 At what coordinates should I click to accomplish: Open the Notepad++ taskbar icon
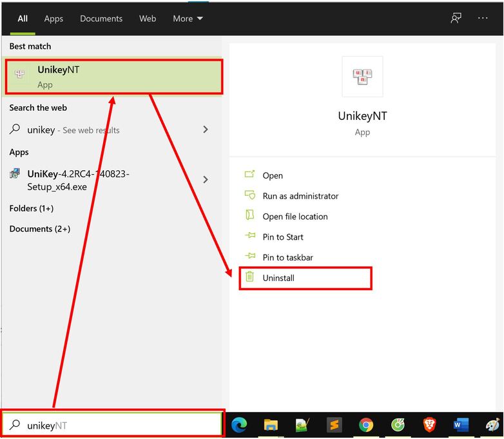302,425
